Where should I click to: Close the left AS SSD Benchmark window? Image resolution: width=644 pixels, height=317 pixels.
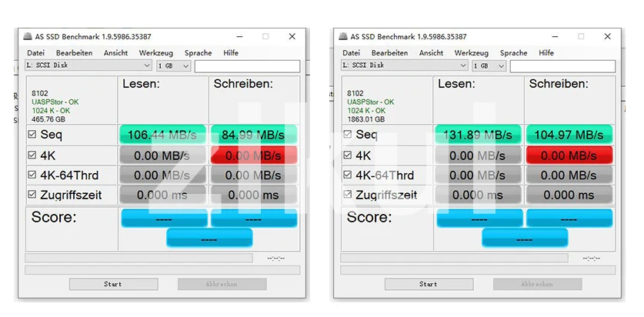coord(292,36)
